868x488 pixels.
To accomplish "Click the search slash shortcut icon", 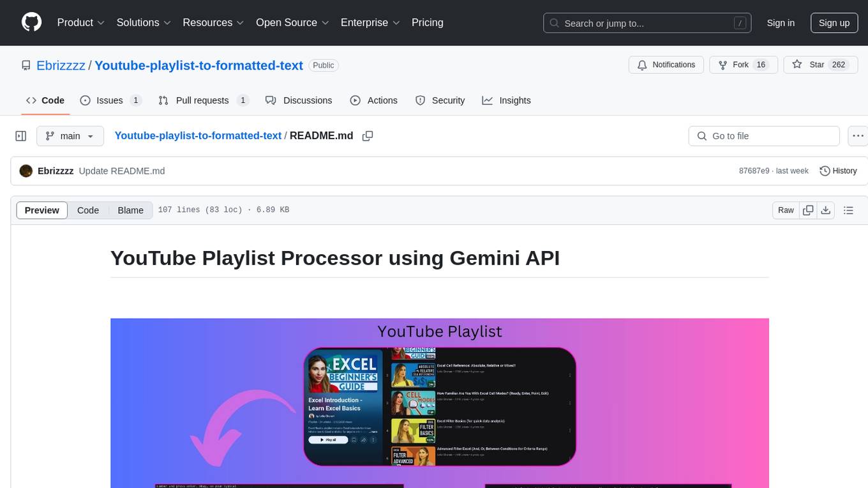I will click(740, 23).
